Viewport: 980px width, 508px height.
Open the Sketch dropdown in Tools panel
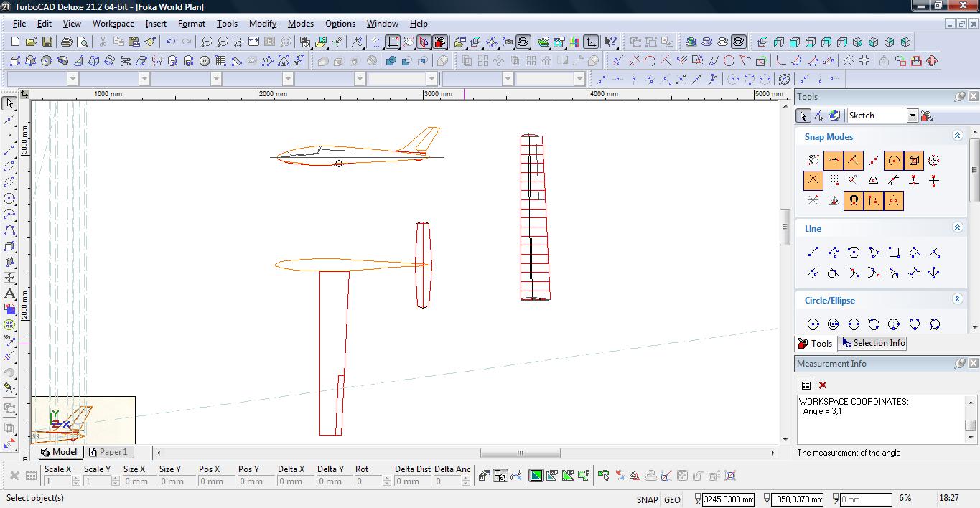click(912, 116)
